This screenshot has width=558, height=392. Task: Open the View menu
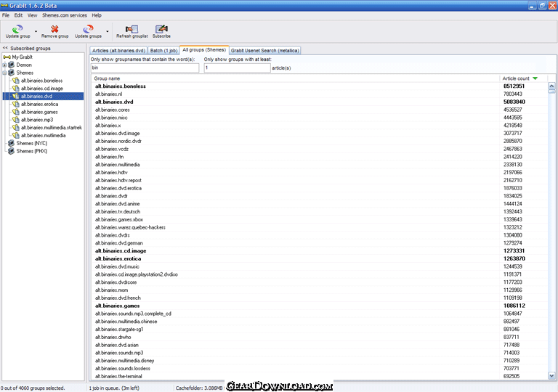[x=32, y=15]
